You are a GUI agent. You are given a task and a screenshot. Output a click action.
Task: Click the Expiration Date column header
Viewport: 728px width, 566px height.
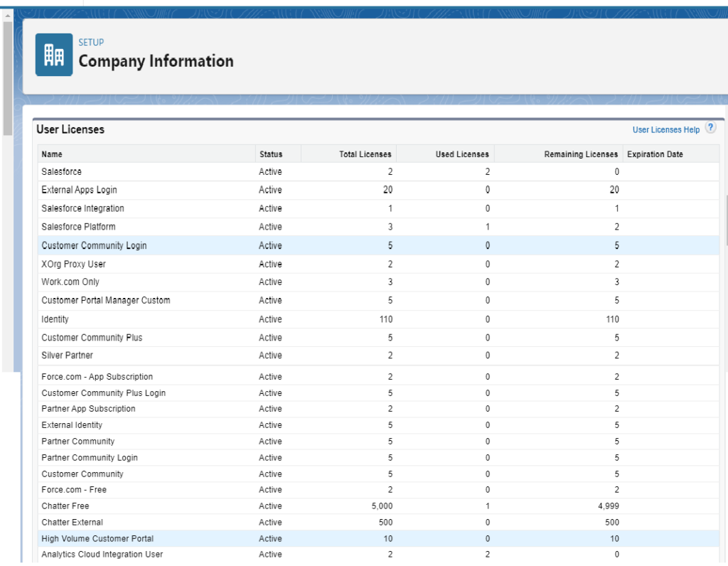point(655,154)
